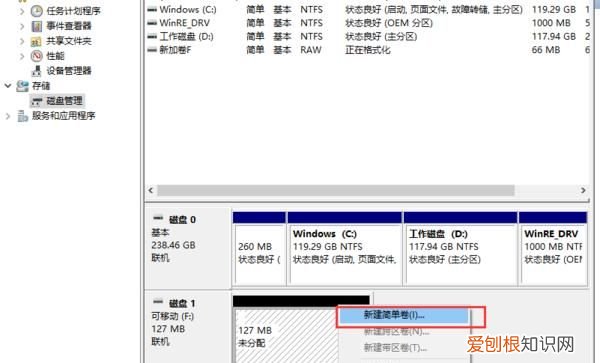
Task: Click the Storage (存储) icon
Action: (22, 86)
